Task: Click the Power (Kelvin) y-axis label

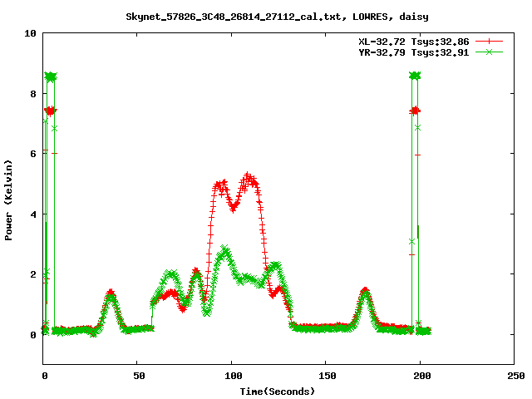Action: (8, 200)
